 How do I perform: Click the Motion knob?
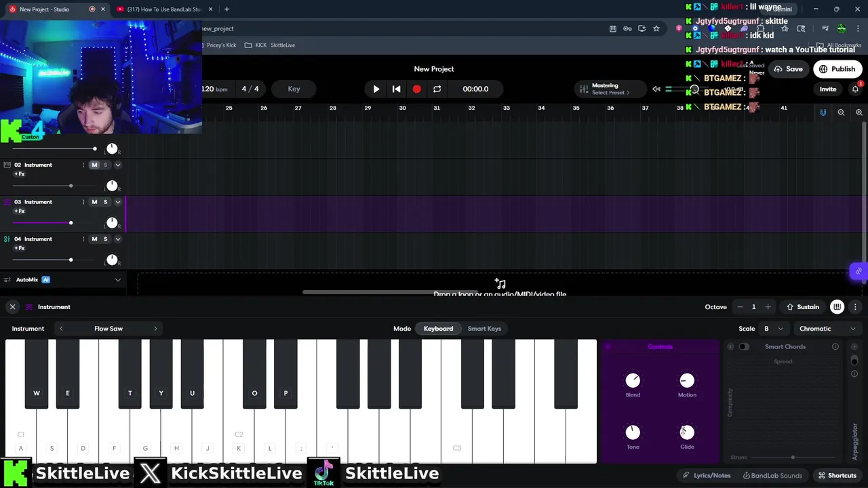(687, 381)
